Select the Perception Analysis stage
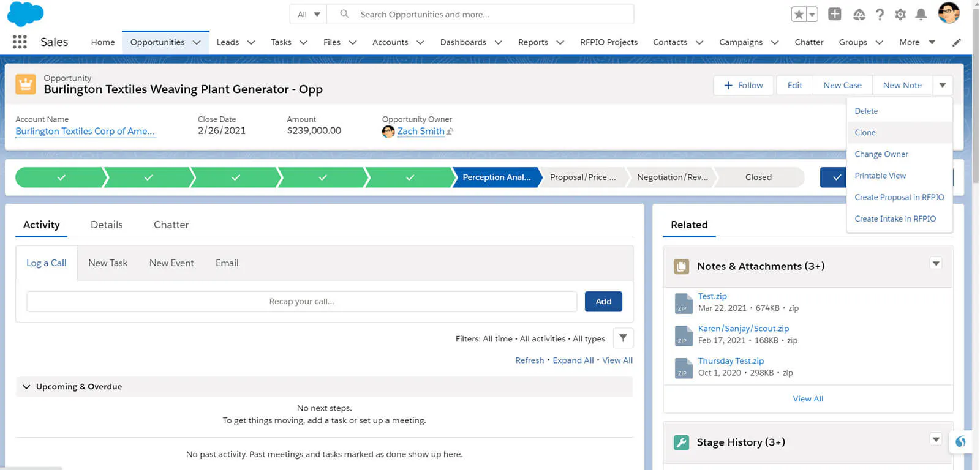This screenshot has width=980, height=470. pyautogui.click(x=496, y=177)
